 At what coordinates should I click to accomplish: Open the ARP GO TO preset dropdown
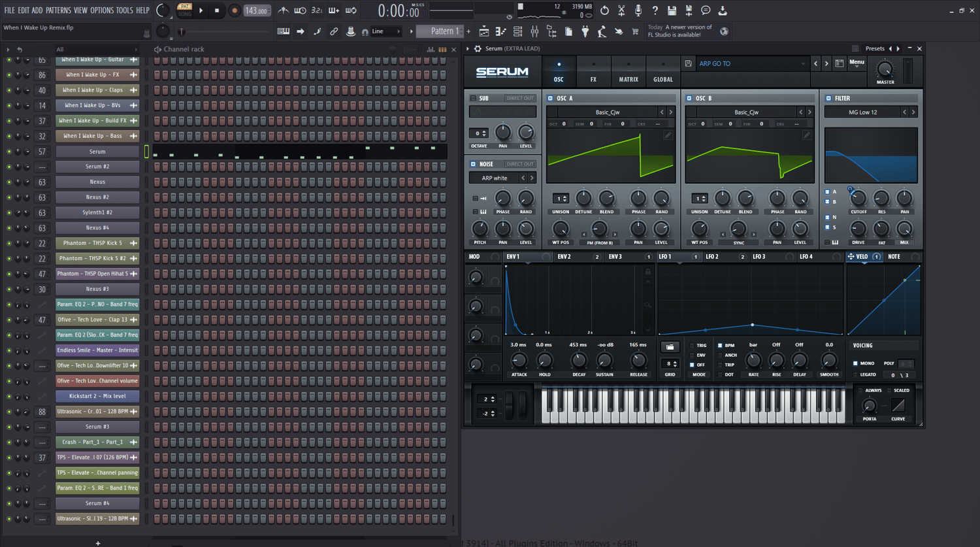(x=752, y=63)
